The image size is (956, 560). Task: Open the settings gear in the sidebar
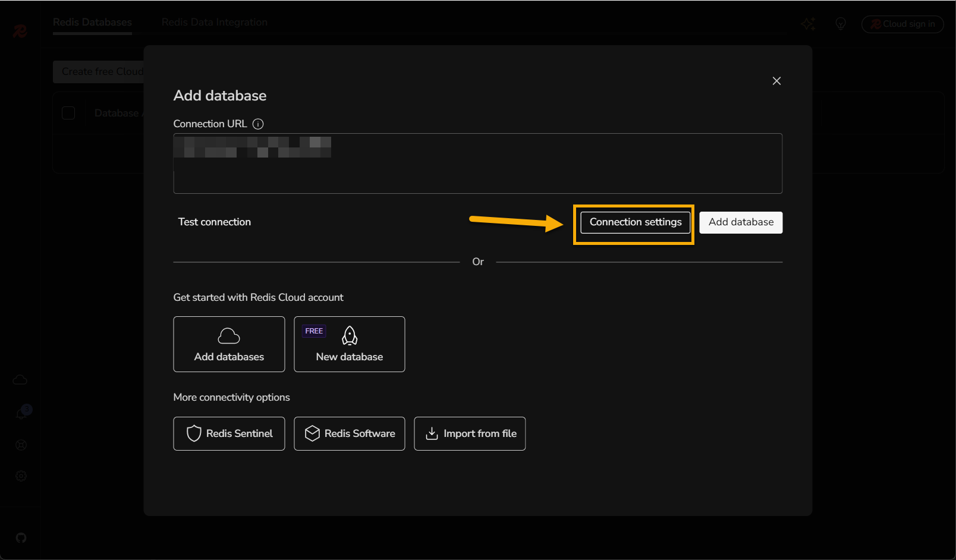(x=21, y=476)
